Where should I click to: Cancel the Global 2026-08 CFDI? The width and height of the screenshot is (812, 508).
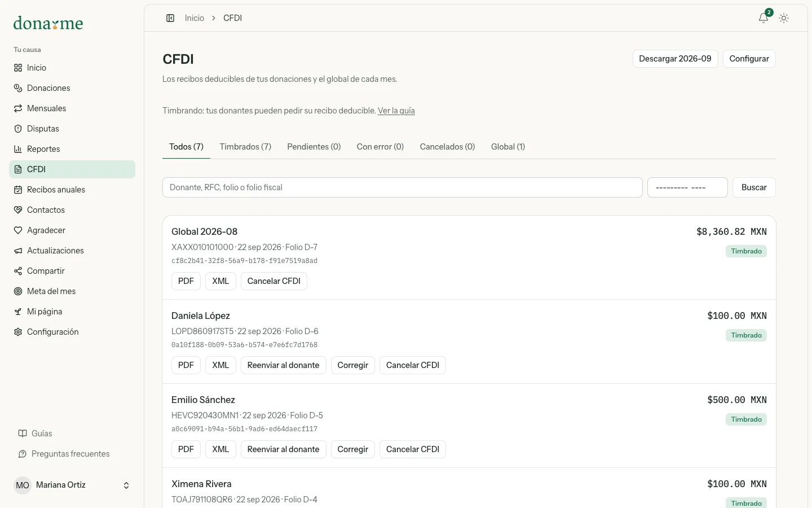(x=274, y=281)
